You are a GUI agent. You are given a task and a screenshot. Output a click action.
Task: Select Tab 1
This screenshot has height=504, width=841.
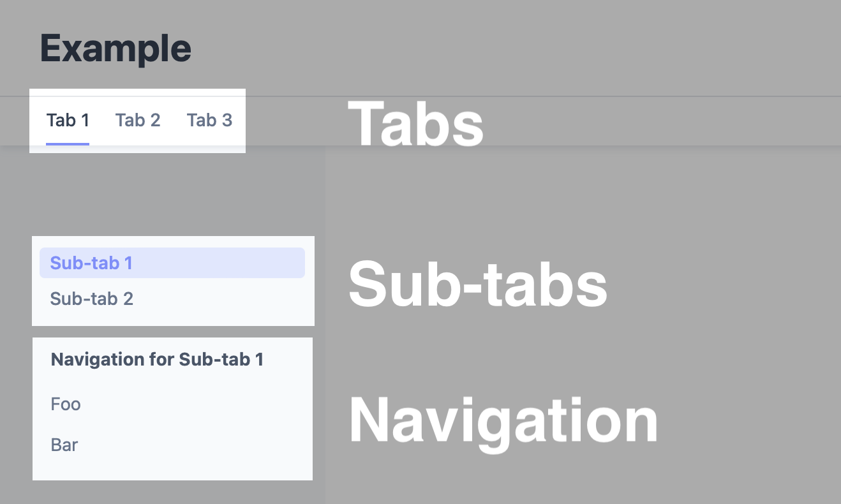coord(67,120)
